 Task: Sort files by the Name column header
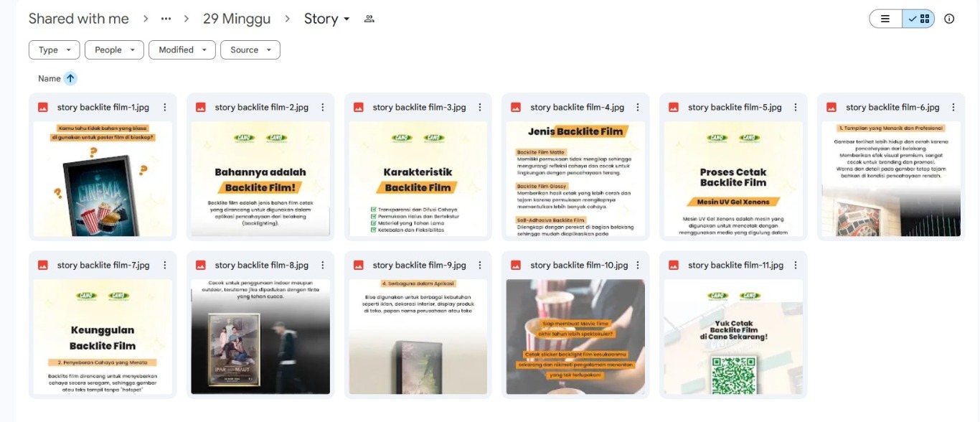coord(50,78)
